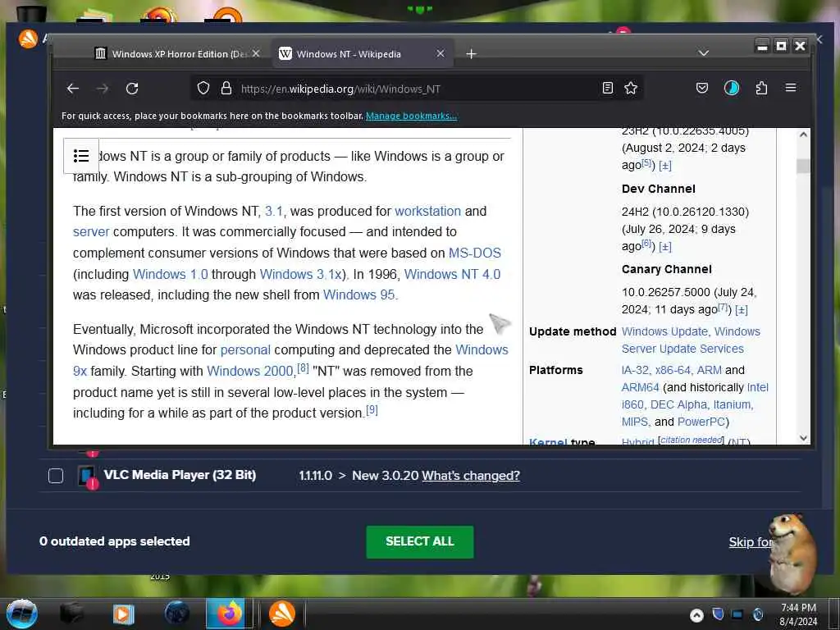Screen dimensions: 840x630
Task: Open the Windows 3.1x link
Action: [300, 274]
